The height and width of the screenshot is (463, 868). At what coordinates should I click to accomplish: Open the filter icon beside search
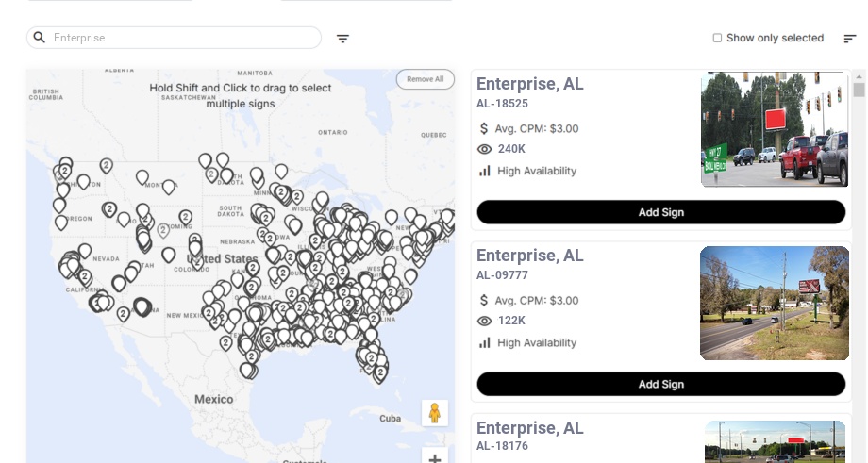342,38
